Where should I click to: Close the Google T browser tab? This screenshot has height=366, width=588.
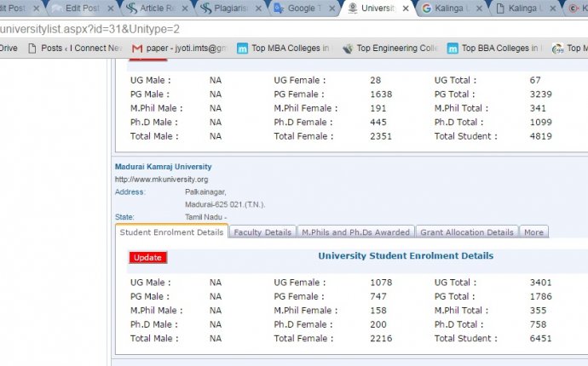click(331, 9)
